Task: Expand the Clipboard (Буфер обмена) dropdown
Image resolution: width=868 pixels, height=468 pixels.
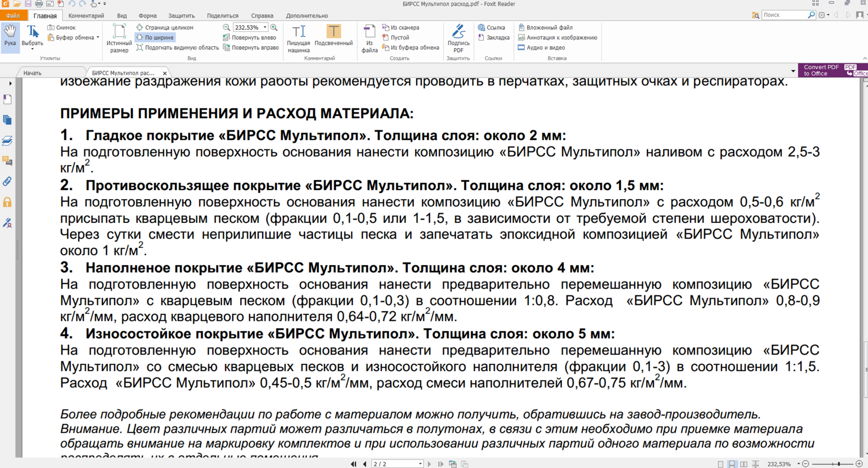Action: 98,38
